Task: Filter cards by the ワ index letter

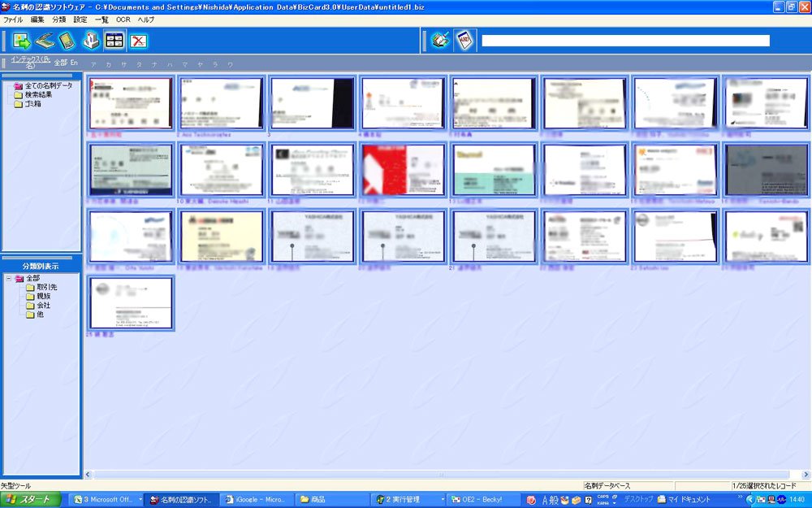Action: point(231,65)
